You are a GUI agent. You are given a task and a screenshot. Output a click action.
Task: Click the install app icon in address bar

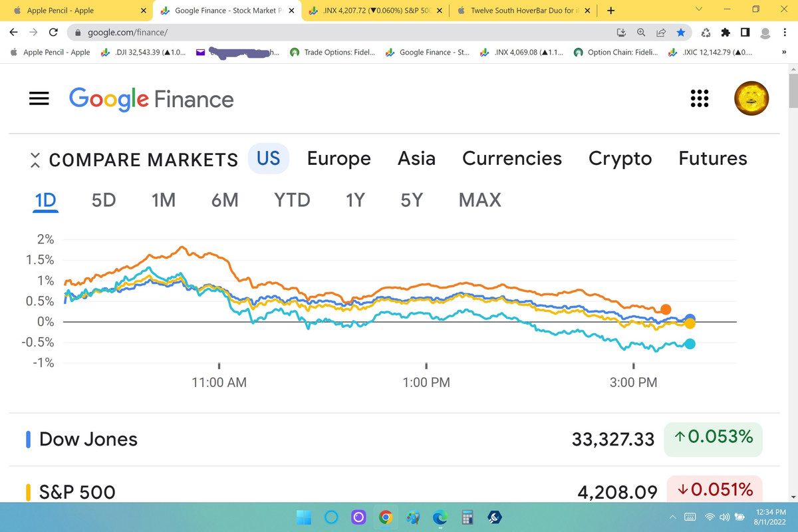[622, 32]
